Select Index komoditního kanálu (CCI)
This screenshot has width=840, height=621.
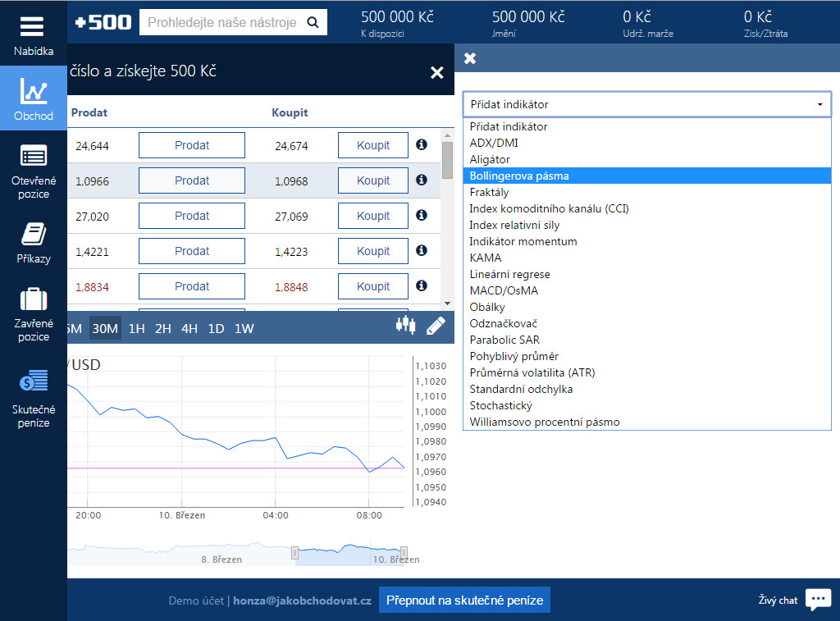point(646,209)
